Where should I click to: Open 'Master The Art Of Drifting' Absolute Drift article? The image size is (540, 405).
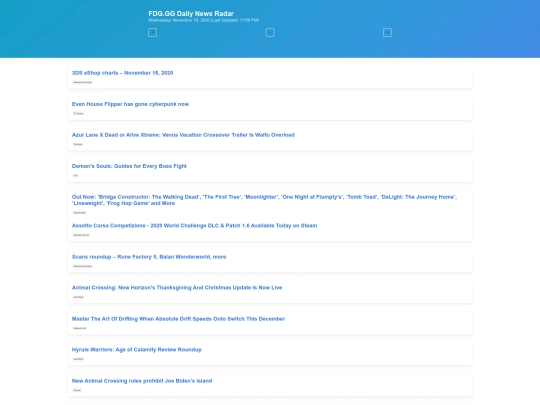178,319
